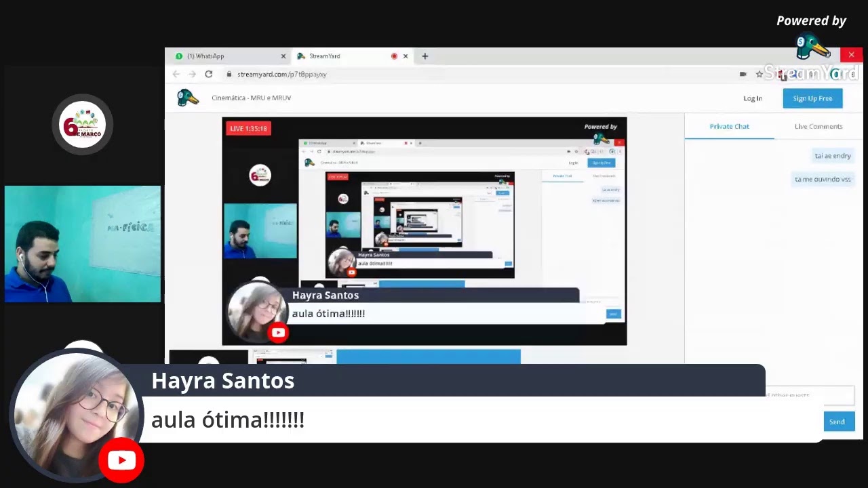Screen dimensions: 868x488
Task: Click the red recording indicator on StreamYard tab
Action: 394,56
